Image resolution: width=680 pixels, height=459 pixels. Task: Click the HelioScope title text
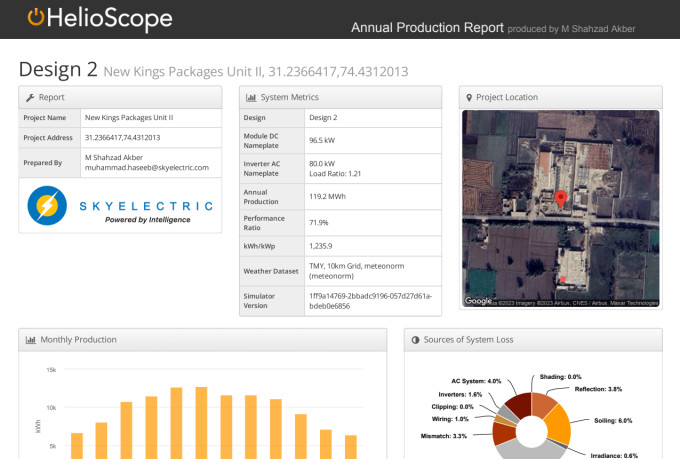pos(109,18)
